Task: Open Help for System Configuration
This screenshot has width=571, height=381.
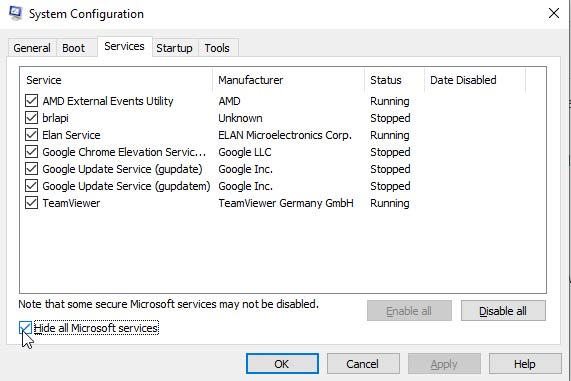Action: [x=525, y=364]
